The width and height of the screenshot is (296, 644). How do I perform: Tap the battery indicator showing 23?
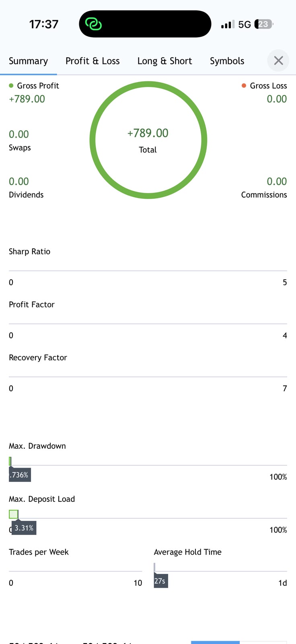(263, 24)
